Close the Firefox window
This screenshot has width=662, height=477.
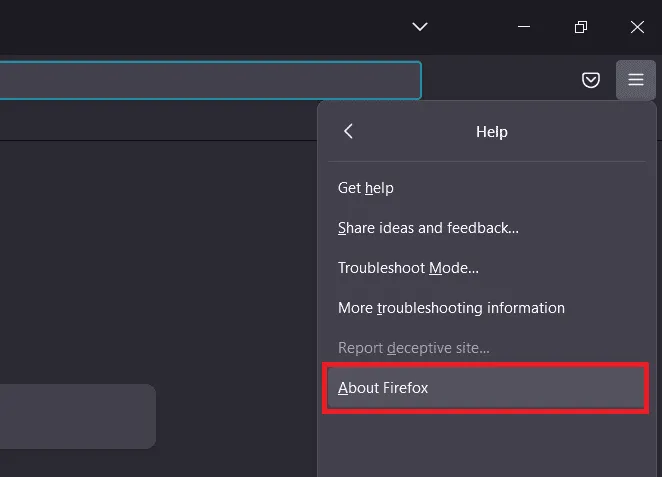tap(637, 27)
